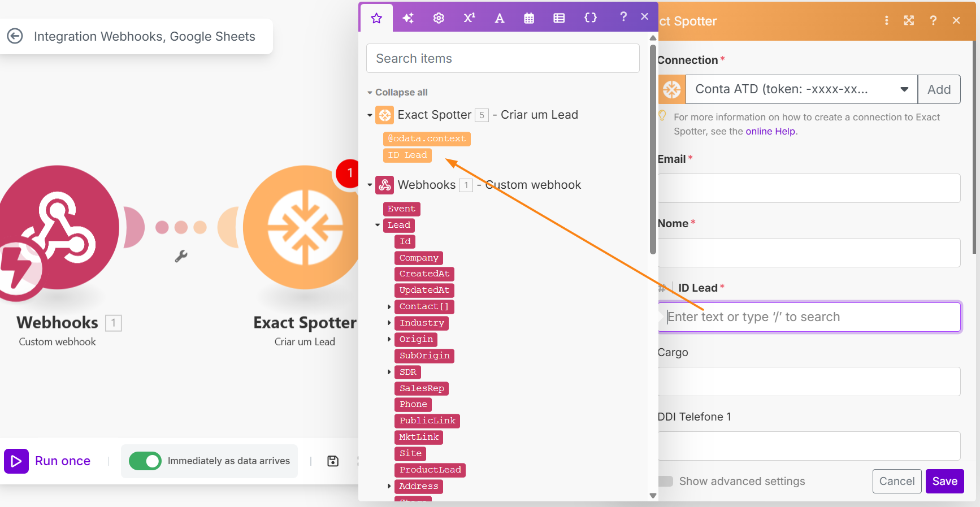
Task: Click Run once
Action: click(47, 461)
